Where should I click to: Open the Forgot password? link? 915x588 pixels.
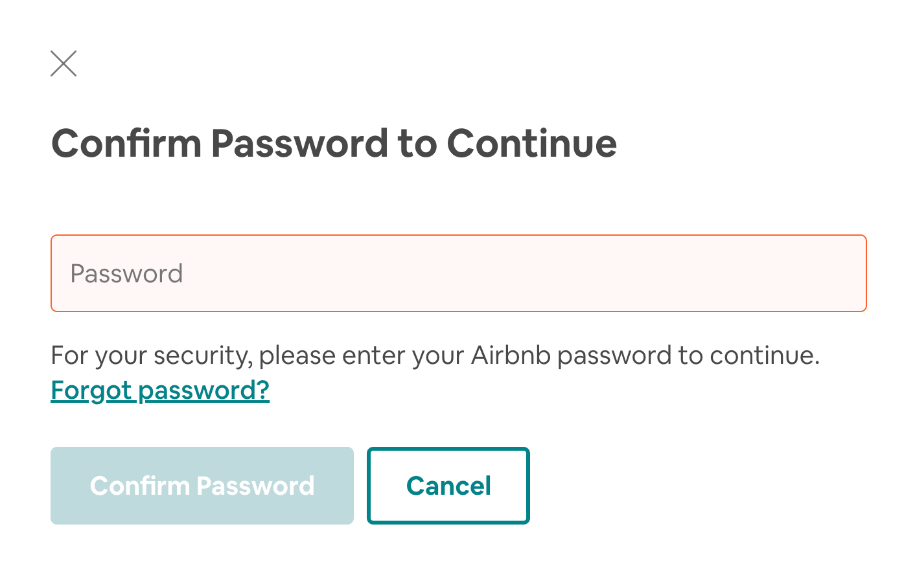pos(160,390)
